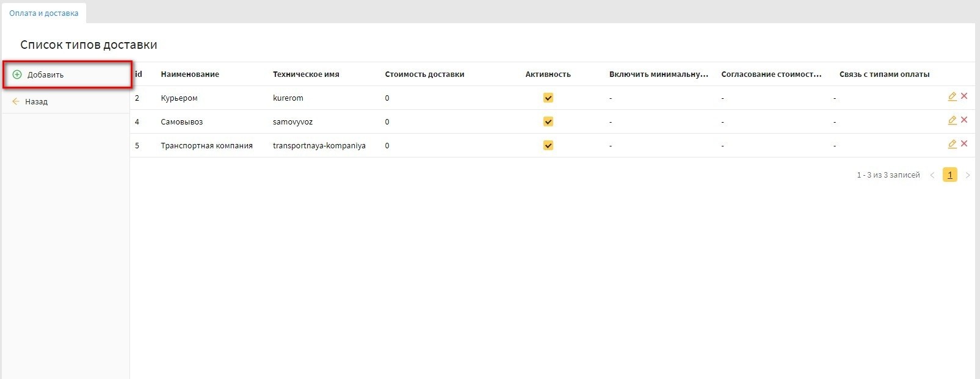This screenshot has height=379, width=980.
Task: Edit the Транспортная компания row
Action: [x=952, y=144]
